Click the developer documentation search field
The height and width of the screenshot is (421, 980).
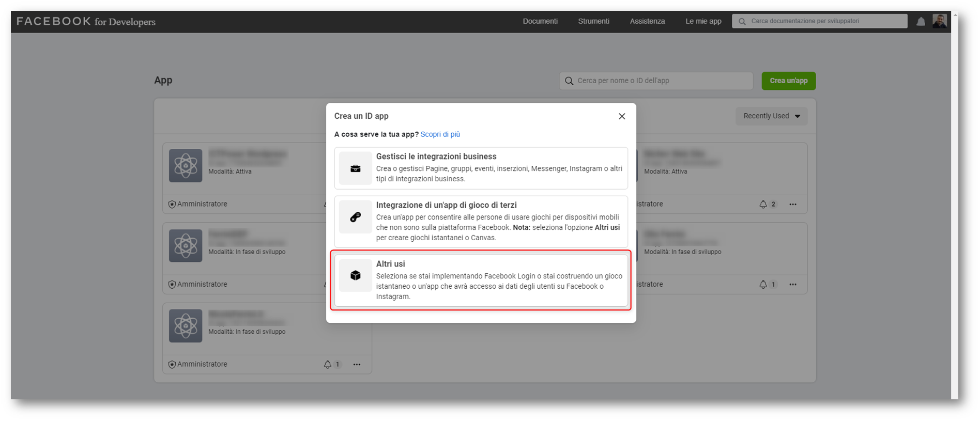point(819,21)
